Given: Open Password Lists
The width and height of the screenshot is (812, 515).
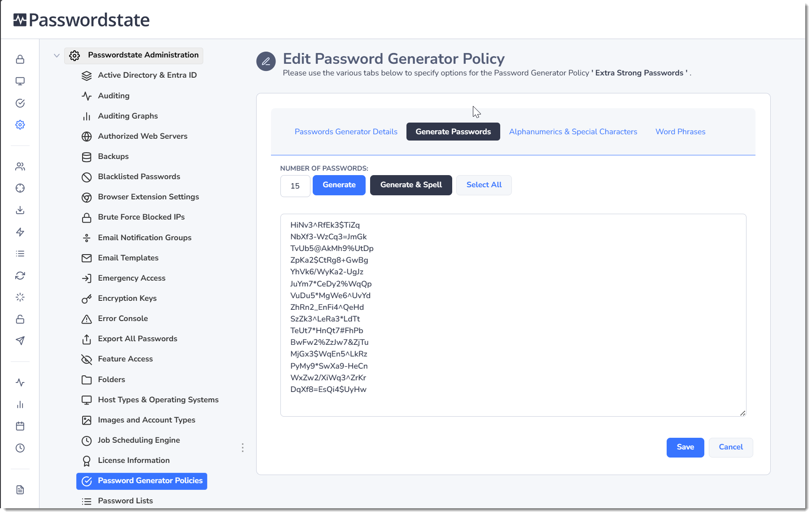Looking at the screenshot, I should (x=125, y=501).
